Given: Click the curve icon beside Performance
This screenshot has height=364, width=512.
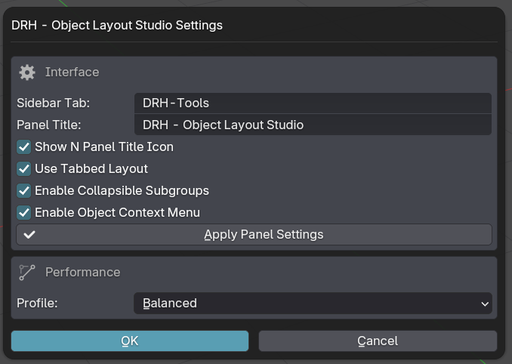Looking at the screenshot, I should (27, 272).
